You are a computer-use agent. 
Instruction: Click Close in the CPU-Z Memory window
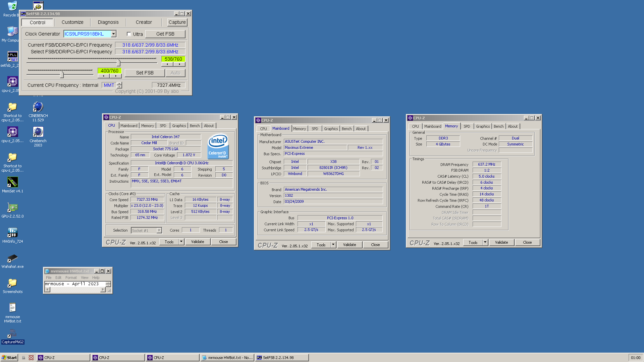527,242
